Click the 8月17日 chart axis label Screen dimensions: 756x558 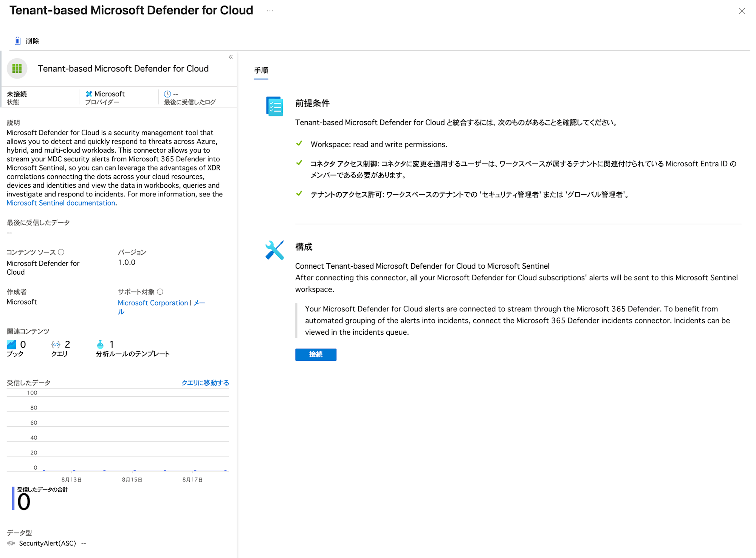click(x=192, y=480)
